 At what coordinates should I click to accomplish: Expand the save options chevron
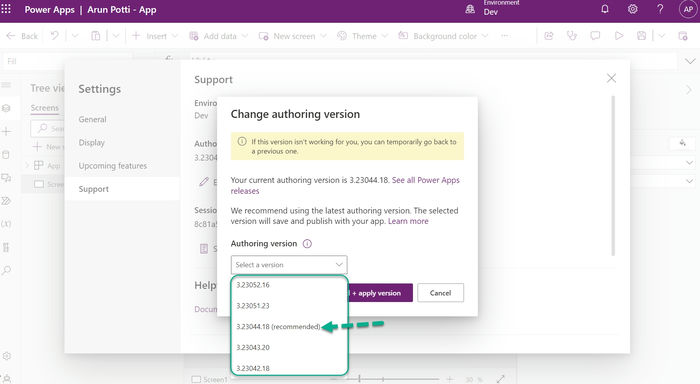coord(661,36)
